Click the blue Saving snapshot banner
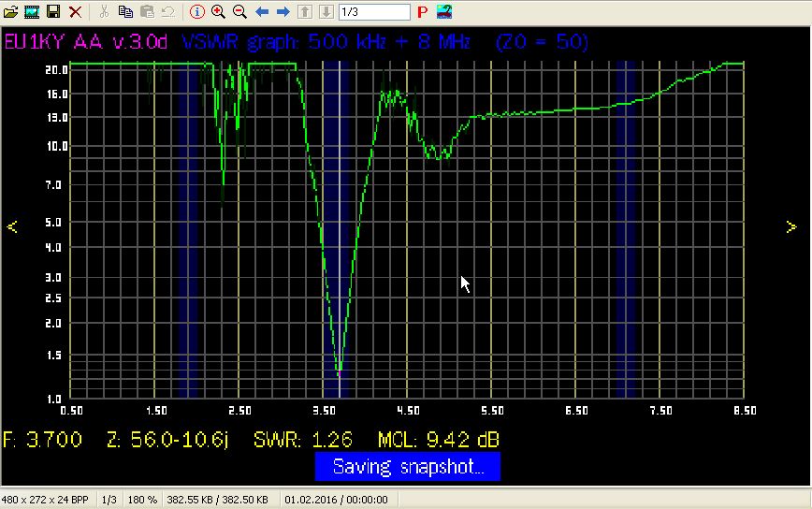The image size is (812, 509). click(x=407, y=467)
